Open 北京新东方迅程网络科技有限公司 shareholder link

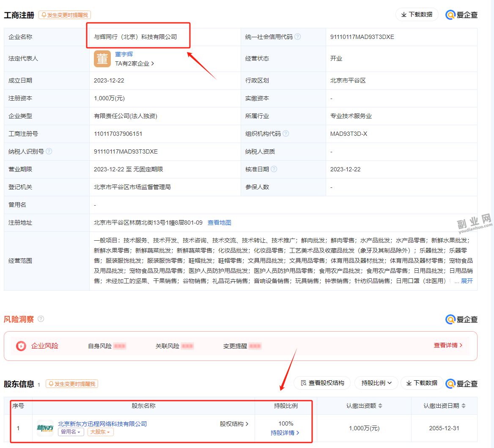click(102, 424)
